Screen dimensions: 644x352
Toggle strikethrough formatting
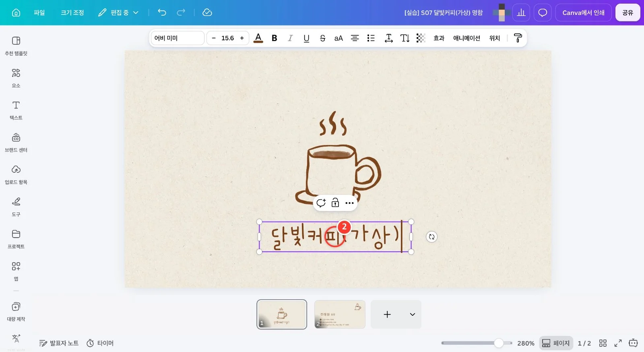point(322,38)
